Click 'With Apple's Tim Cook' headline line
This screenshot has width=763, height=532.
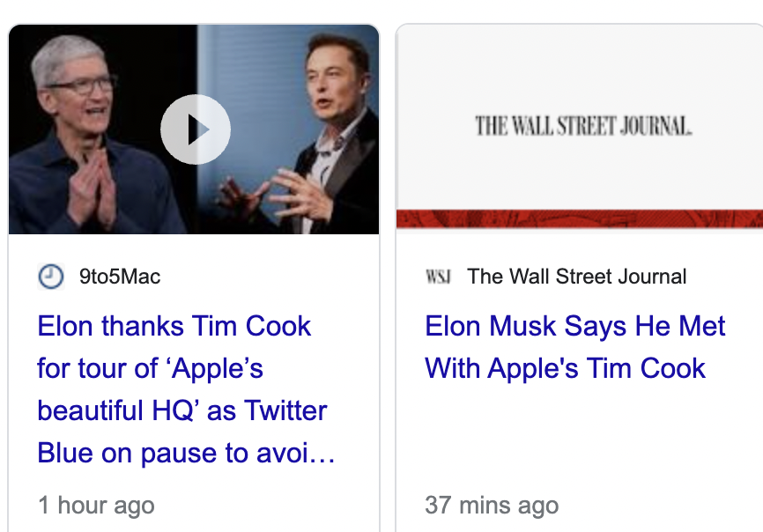(565, 368)
